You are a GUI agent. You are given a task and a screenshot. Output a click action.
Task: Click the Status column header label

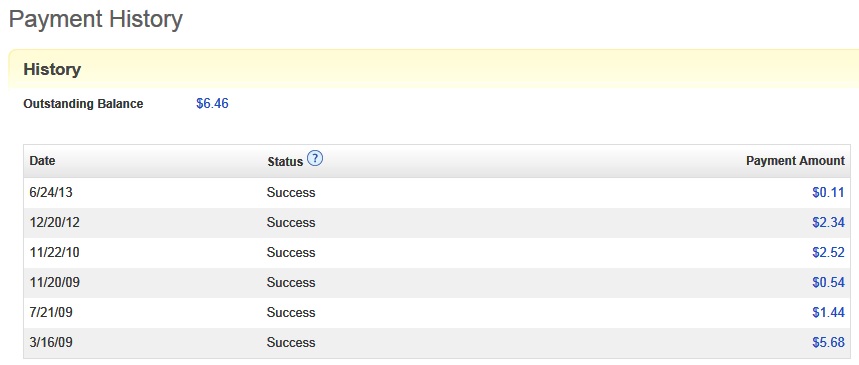pyautogui.click(x=285, y=162)
